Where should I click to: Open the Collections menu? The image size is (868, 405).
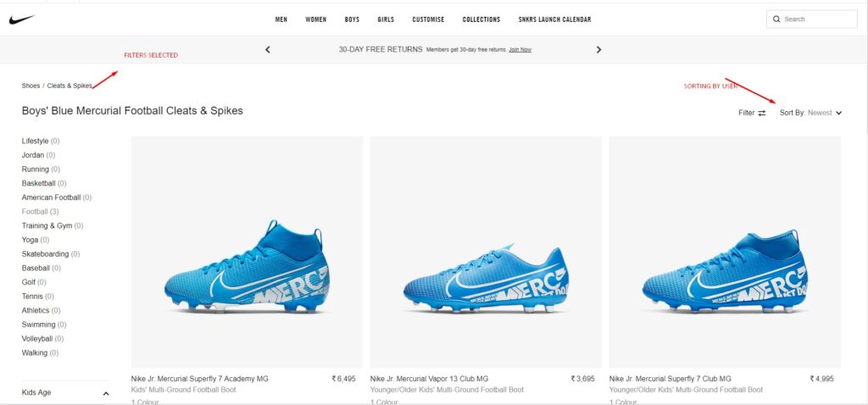481,19
